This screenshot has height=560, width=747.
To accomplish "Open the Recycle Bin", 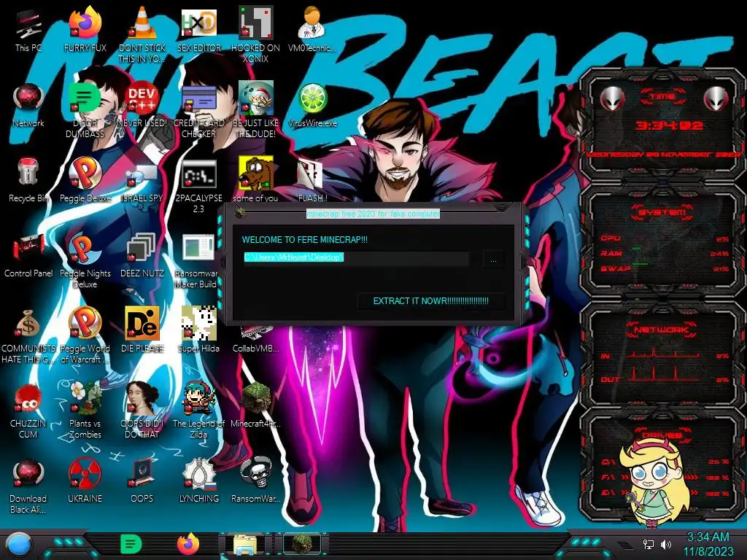I will 28,180.
